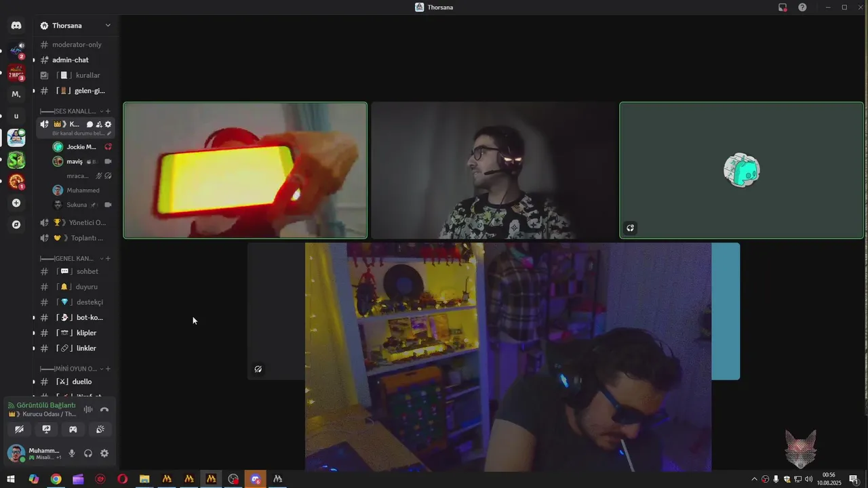The height and width of the screenshot is (488, 868).
Task: Create channel in SES KANALL category
Action: pyautogui.click(x=108, y=111)
